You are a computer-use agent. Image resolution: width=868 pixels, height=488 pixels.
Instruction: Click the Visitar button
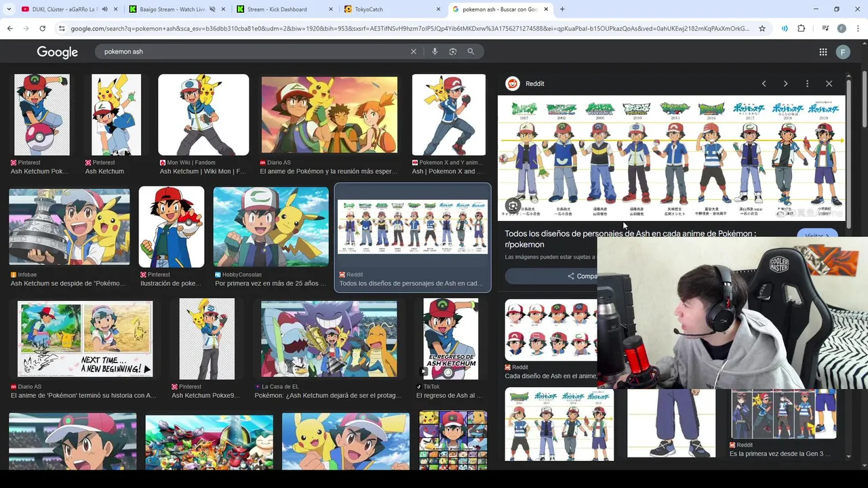(817, 236)
